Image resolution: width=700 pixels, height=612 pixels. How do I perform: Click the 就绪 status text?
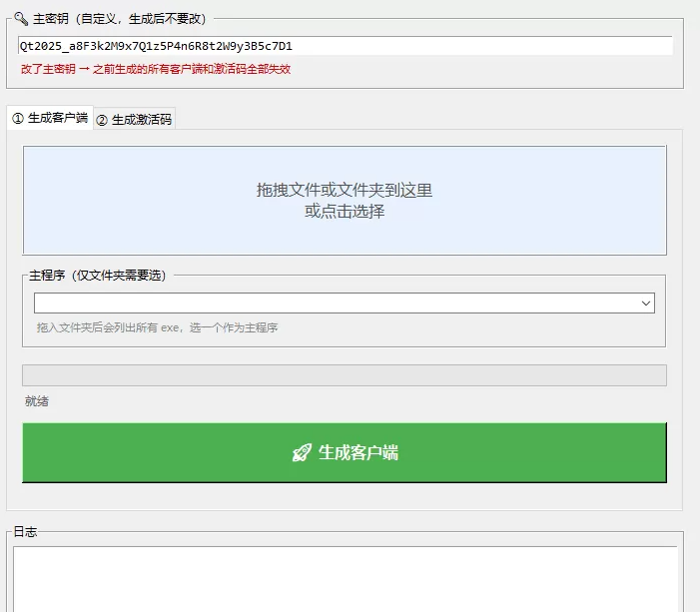tap(37, 401)
